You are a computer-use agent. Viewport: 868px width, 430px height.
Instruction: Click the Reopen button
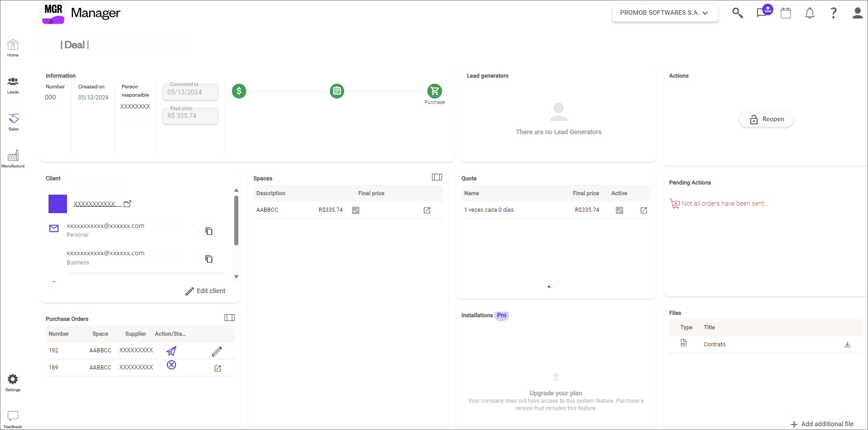pos(766,119)
